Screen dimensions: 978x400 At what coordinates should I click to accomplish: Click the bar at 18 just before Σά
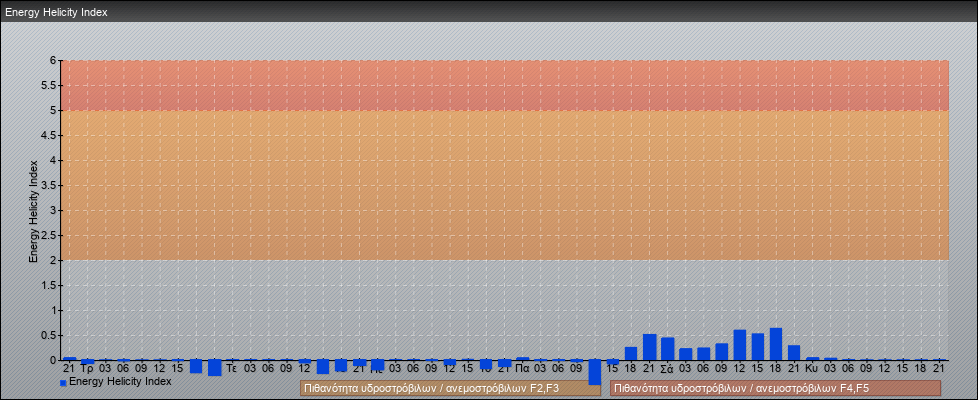631,353
